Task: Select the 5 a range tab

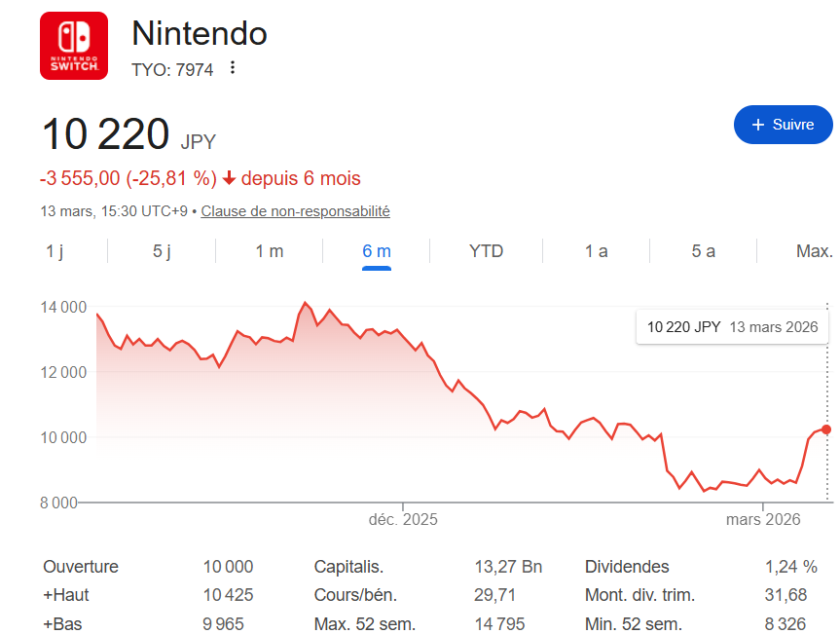Action: click(x=703, y=251)
